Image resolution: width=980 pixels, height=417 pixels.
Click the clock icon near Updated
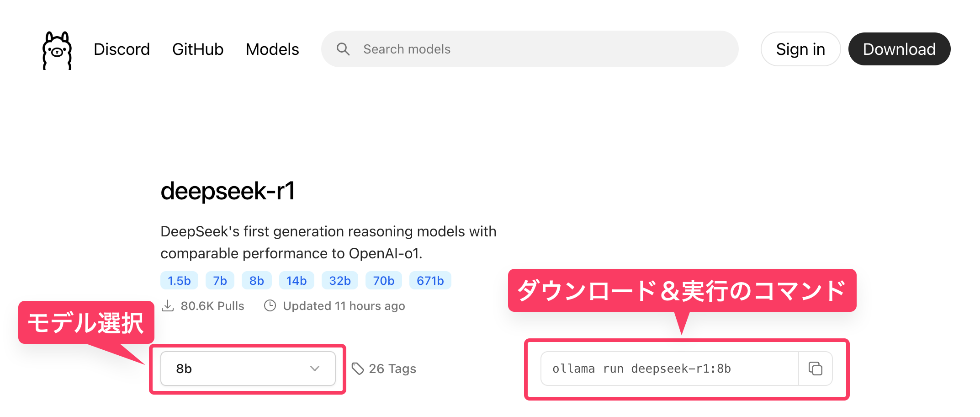(x=270, y=306)
